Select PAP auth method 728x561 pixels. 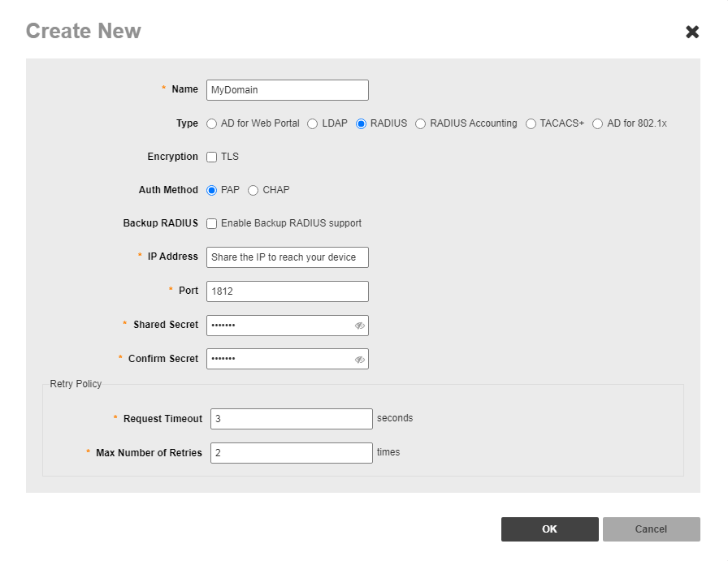212,191
